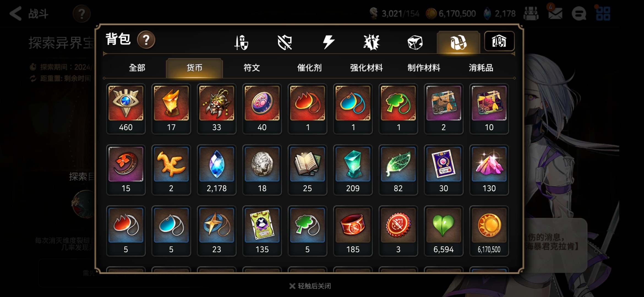Switch to the 消耗品 tab
The height and width of the screenshot is (297, 644).
tap(481, 68)
